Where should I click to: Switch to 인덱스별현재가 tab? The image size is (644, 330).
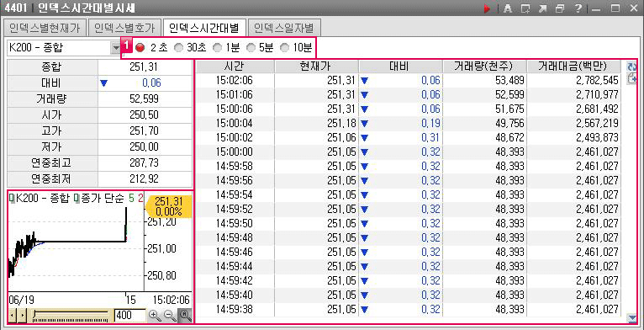click(x=45, y=28)
